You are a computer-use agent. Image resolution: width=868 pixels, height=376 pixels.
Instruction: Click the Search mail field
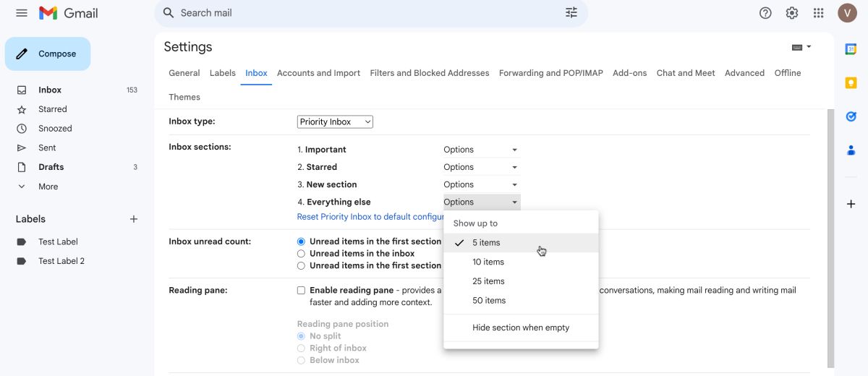click(x=362, y=13)
